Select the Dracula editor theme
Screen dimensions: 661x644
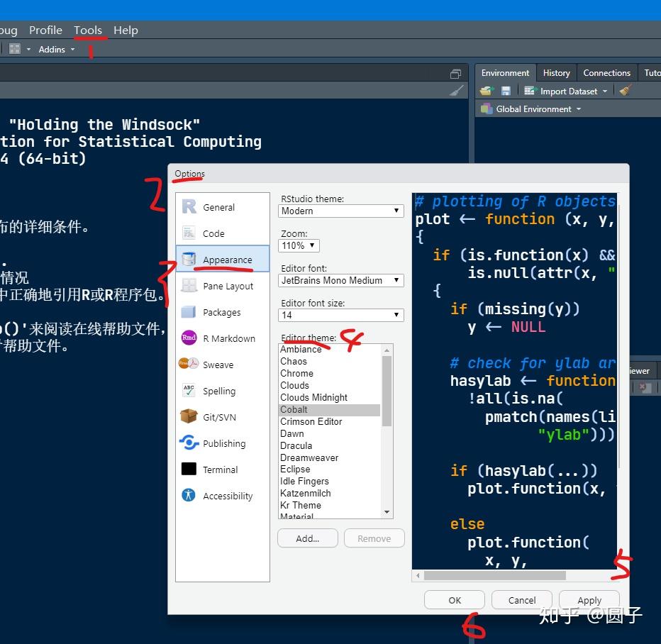(x=296, y=445)
